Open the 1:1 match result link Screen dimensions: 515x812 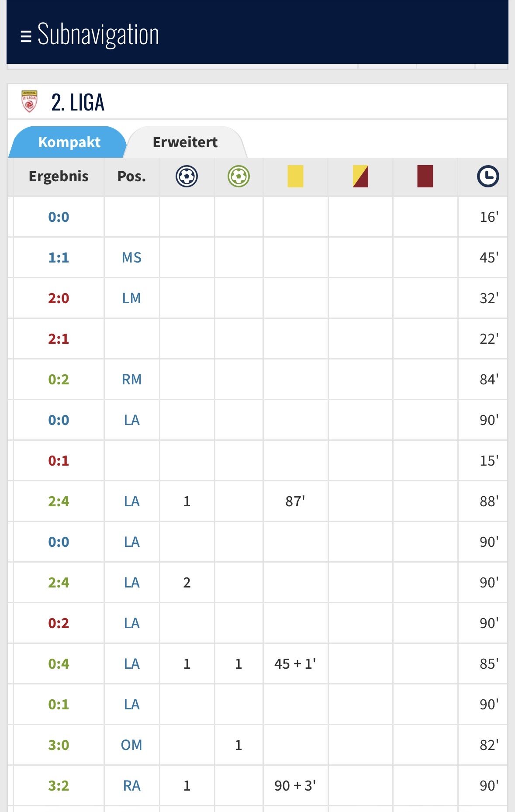pos(59,257)
